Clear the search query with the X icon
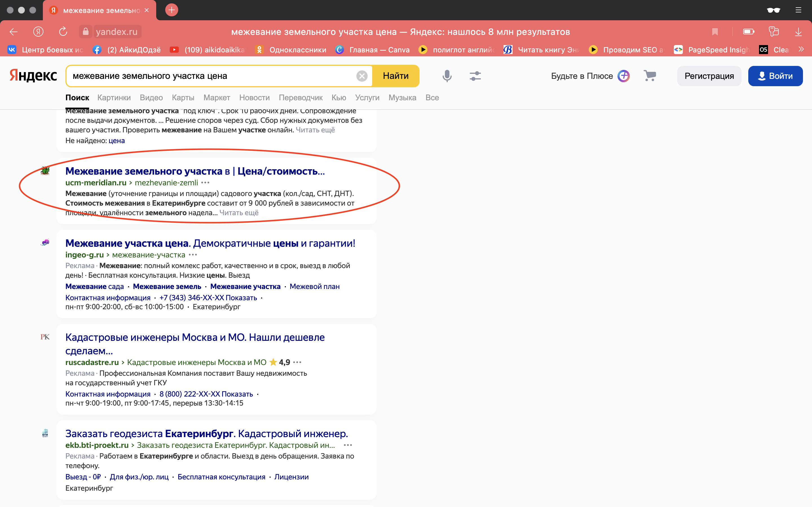Screen dimensions: 812x507 coord(362,76)
